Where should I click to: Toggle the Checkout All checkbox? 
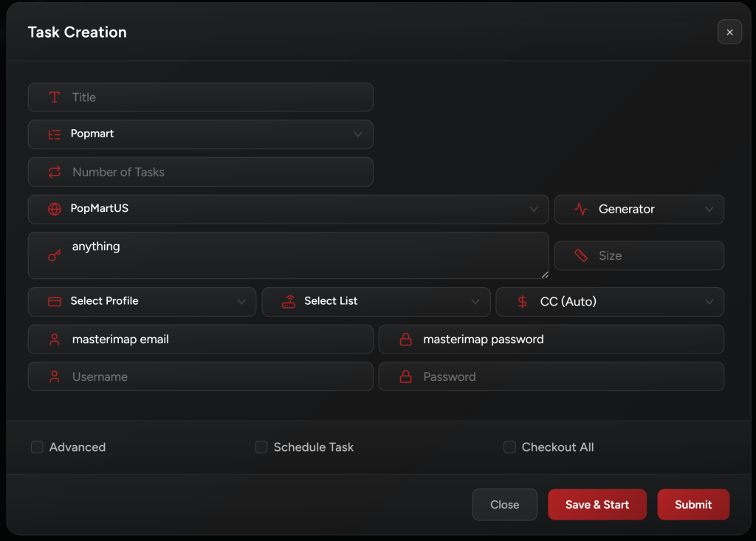point(509,447)
